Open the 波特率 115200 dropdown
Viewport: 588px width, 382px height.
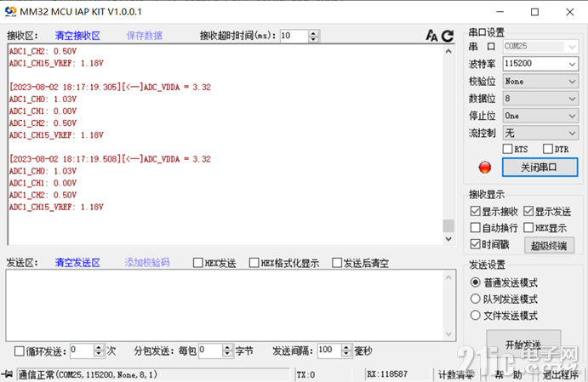[540, 64]
